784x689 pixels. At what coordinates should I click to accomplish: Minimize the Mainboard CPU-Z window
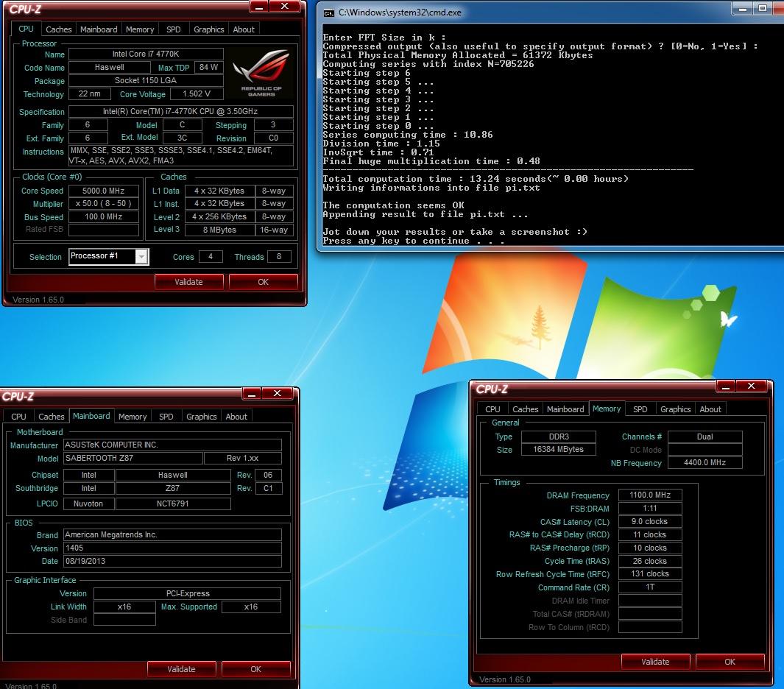click(252, 394)
